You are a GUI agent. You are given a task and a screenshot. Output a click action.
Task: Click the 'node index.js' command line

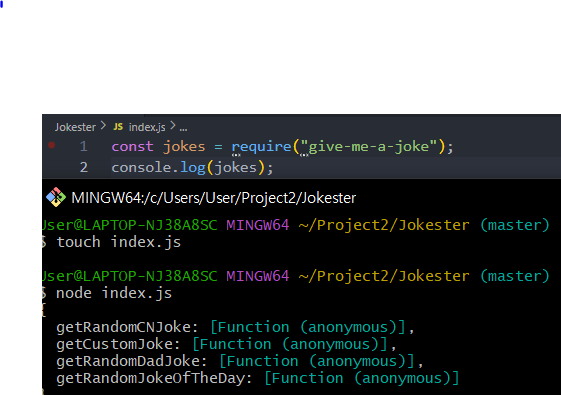pyautogui.click(x=114, y=293)
